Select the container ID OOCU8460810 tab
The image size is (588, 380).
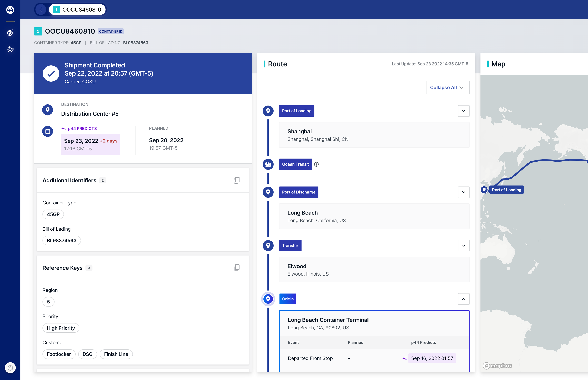pos(77,9)
